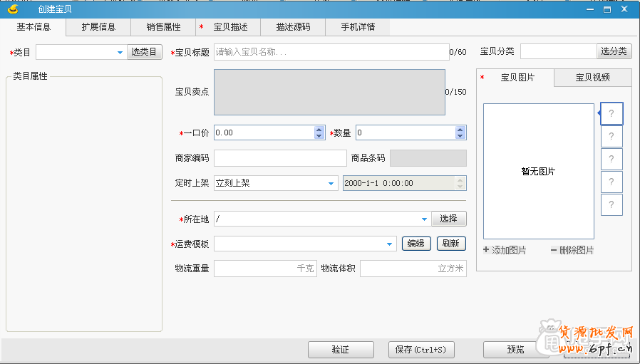640x364 pixels.
Task: Click the delete image minus icon
Action: coord(554,250)
